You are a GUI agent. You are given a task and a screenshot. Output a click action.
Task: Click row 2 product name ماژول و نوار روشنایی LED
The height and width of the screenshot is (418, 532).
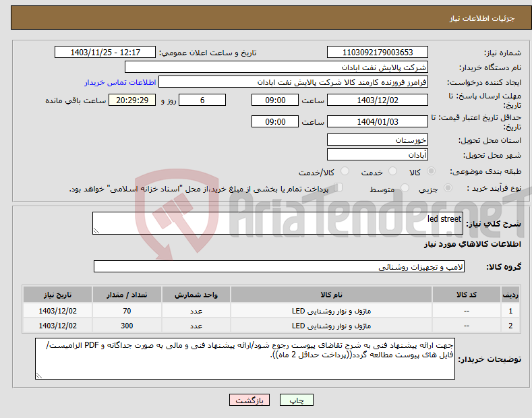tap(331, 326)
